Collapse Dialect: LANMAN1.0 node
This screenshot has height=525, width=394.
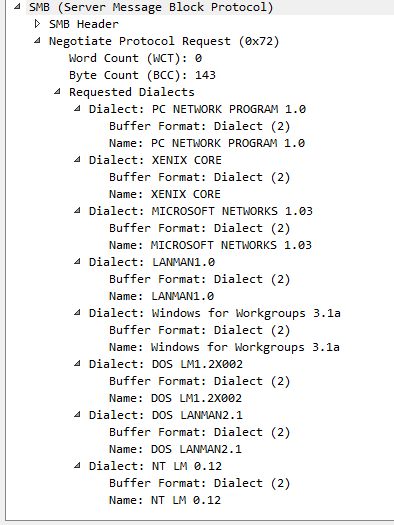77,261
